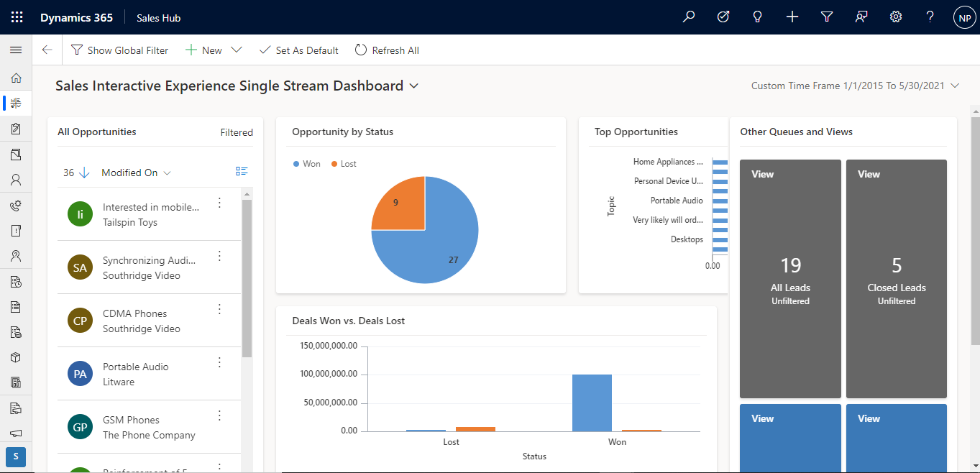Image resolution: width=980 pixels, height=473 pixels.
Task: Click the people chat icon beside gear
Action: (861, 17)
